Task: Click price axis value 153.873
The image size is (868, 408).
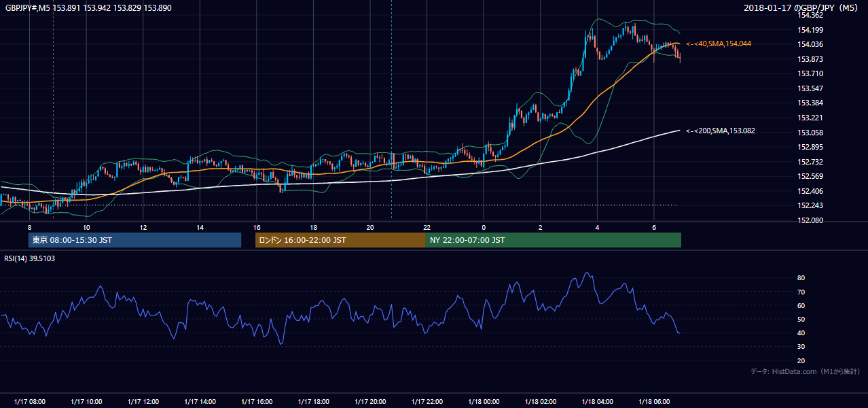Action: coord(810,59)
